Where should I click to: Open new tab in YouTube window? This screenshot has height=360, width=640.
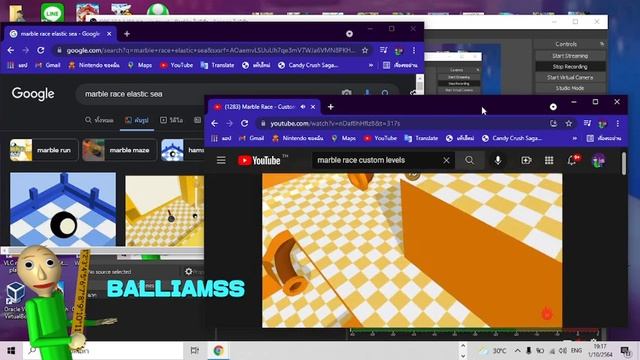[x=331, y=107]
